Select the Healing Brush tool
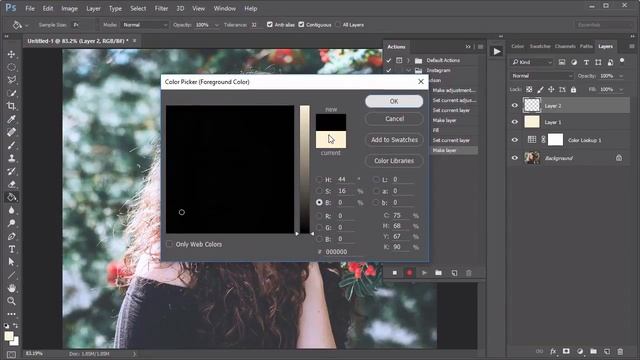The height and width of the screenshot is (360, 640). tap(11, 132)
